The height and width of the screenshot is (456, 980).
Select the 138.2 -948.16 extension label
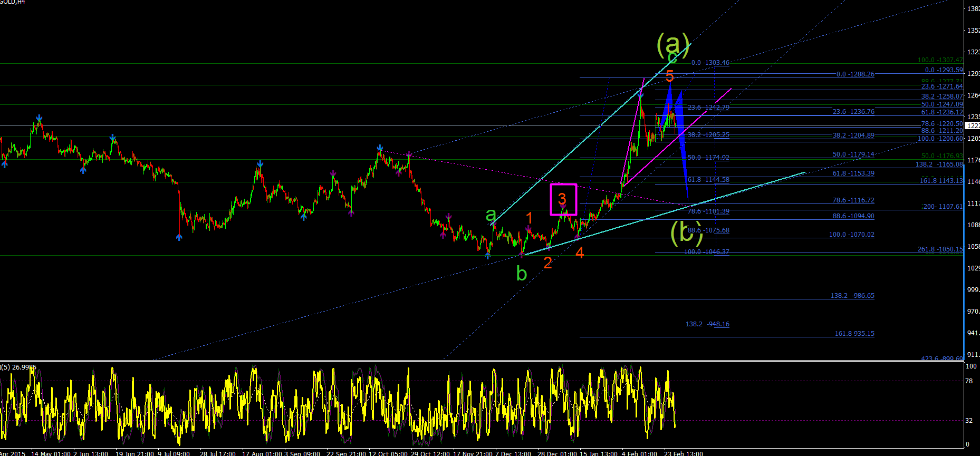click(x=707, y=324)
